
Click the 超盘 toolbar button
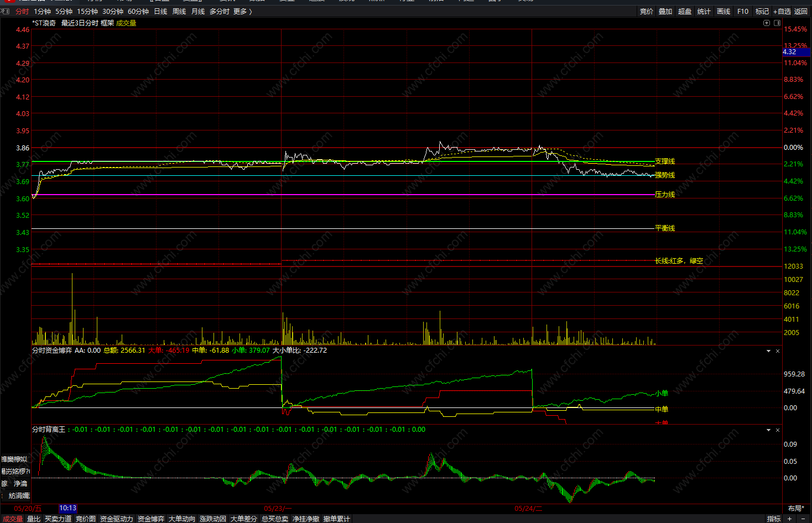pos(685,11)
